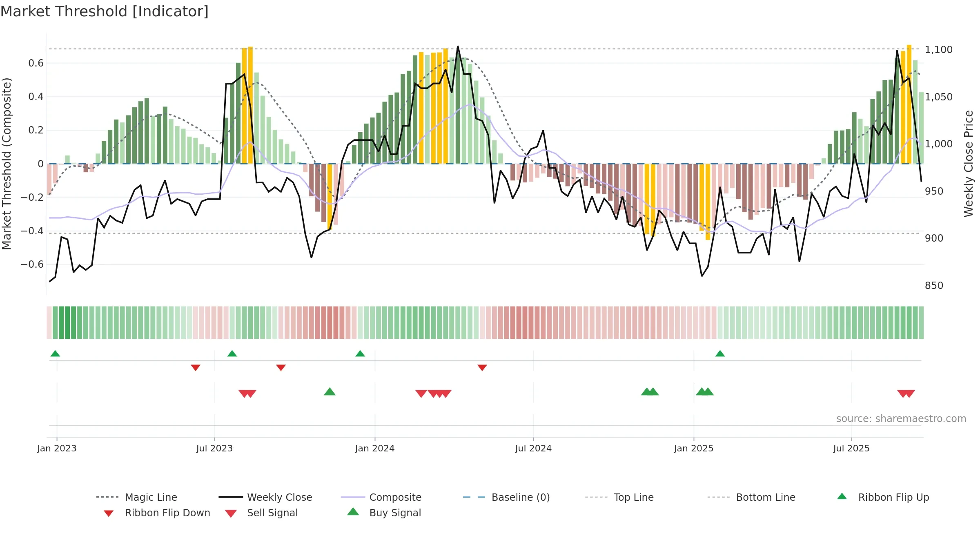Screen dimensions: 980x551
Task: Click the Jan 2023 x-axis label
Action: click(57, 448)
